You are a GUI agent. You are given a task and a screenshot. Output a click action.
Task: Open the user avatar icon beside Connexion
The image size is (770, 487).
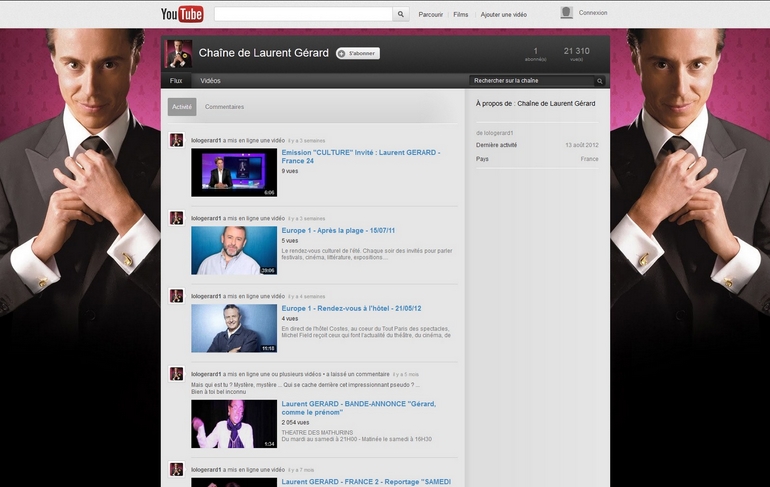[x=567, y=13]
